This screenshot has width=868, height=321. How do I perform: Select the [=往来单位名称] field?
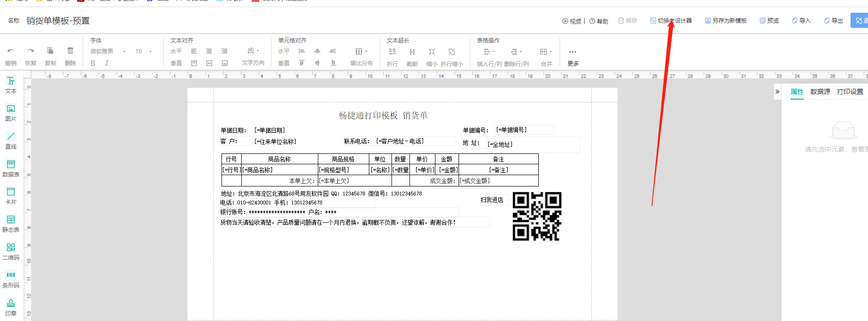coord(275,142)
